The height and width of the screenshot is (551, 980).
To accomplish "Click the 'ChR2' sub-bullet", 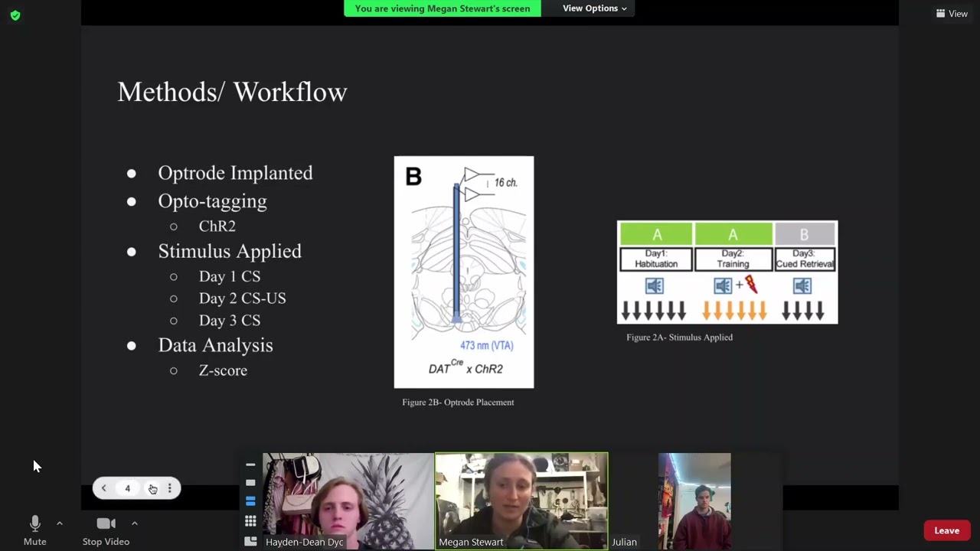I will 217,227.
